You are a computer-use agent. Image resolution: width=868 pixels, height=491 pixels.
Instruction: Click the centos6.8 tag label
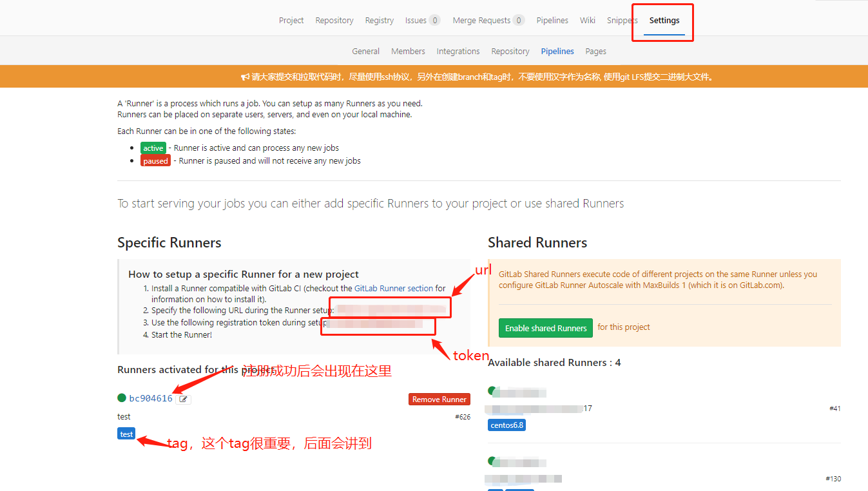tap(506, 425)
